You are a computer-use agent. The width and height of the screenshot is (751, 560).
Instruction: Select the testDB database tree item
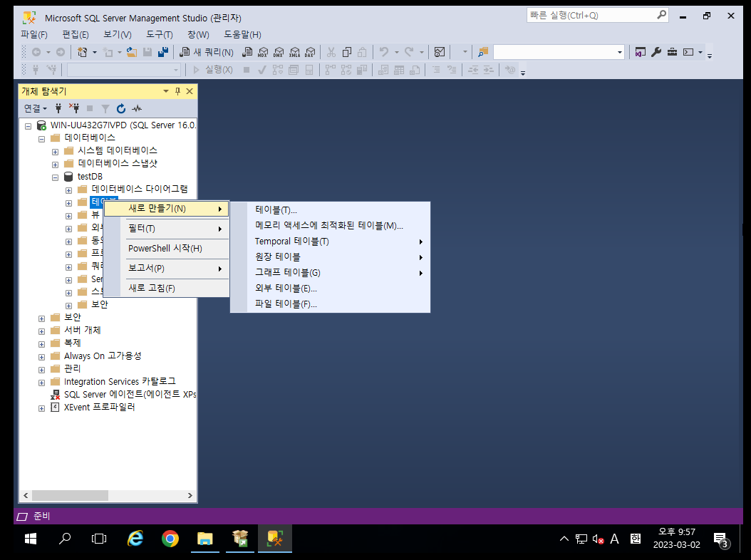[90, 176]
